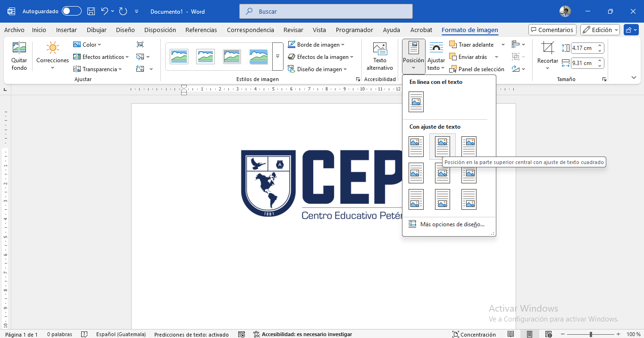Open the Ajustar texto dropdown
This screenshot has height=338, width=644.
436,56
